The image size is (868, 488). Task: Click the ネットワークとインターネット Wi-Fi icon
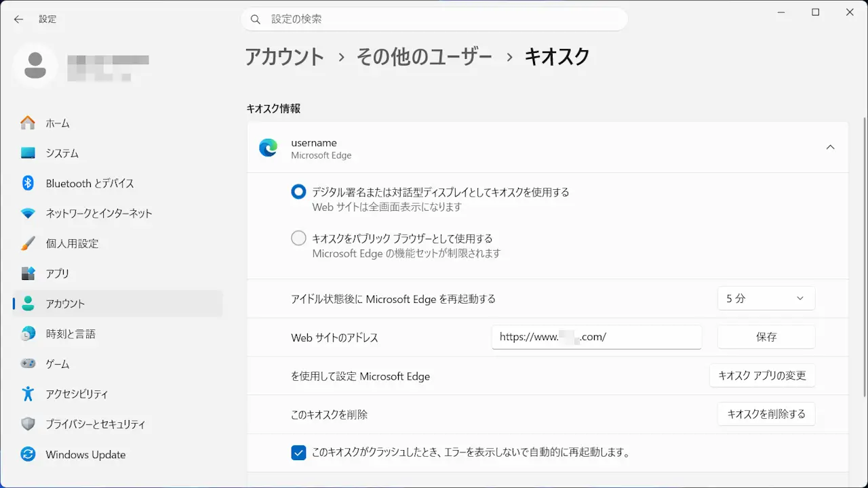pyautogui.click(x=28, y=213)
